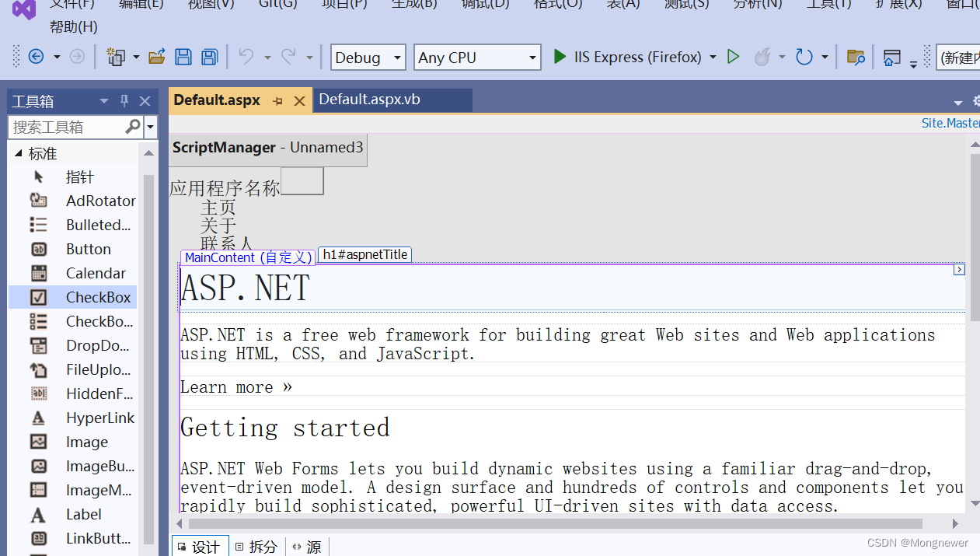This screenshot has height=556, width=980.
Task: Click the Hot Reload flame icon
Action: point(762,57)
